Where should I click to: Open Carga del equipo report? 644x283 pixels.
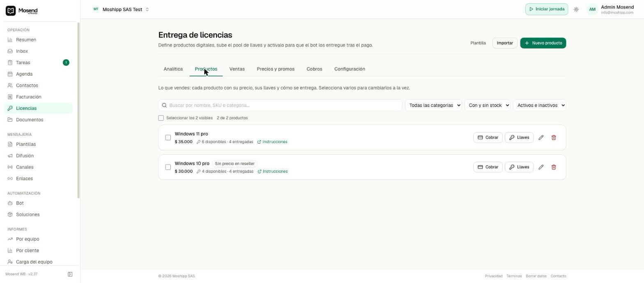(x=39, y=262)
